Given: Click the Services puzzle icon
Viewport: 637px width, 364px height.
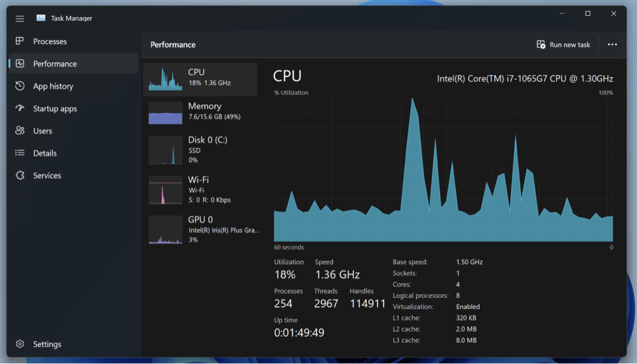Looking at the screenshot, I should 20,176.
